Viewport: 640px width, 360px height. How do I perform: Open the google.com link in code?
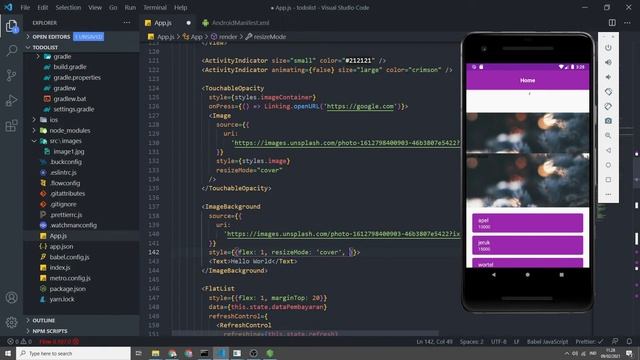click(360, 106)
